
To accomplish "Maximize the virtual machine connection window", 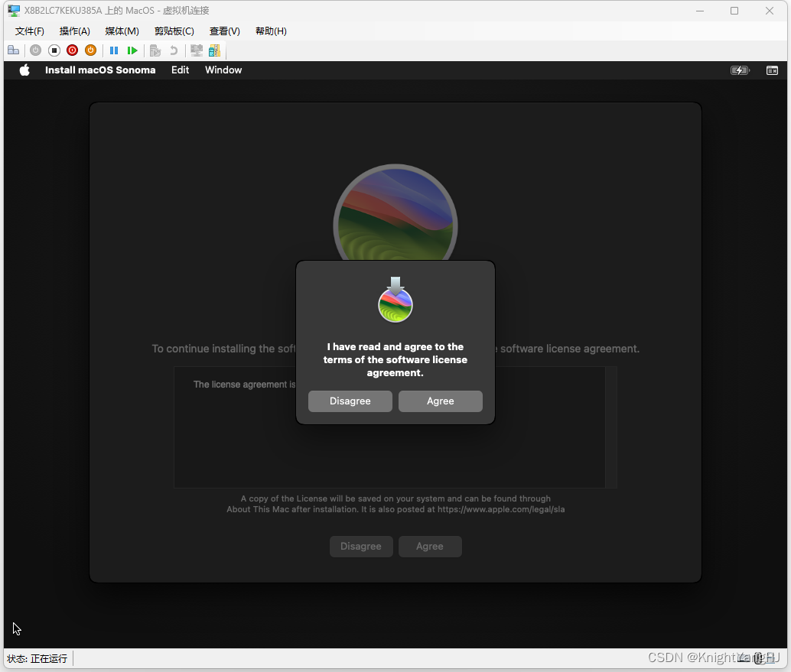I will point(734,11).
